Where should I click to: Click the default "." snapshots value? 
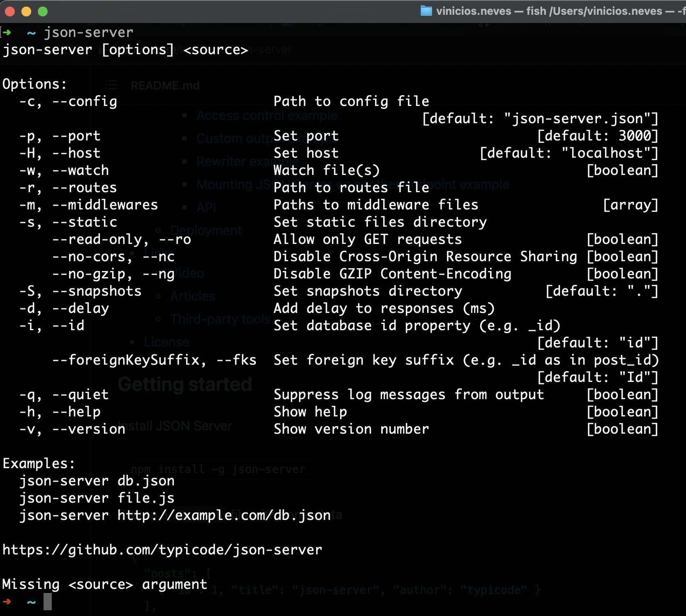click(x=602, y=291)
